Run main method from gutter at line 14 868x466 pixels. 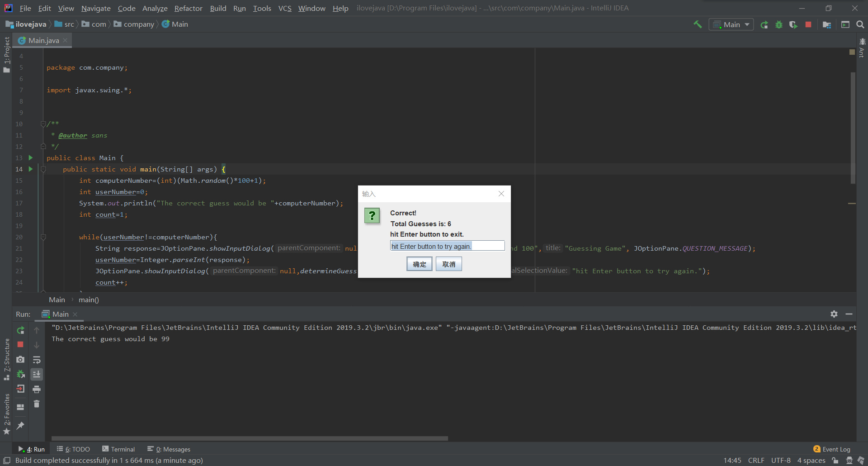[31, 169]
